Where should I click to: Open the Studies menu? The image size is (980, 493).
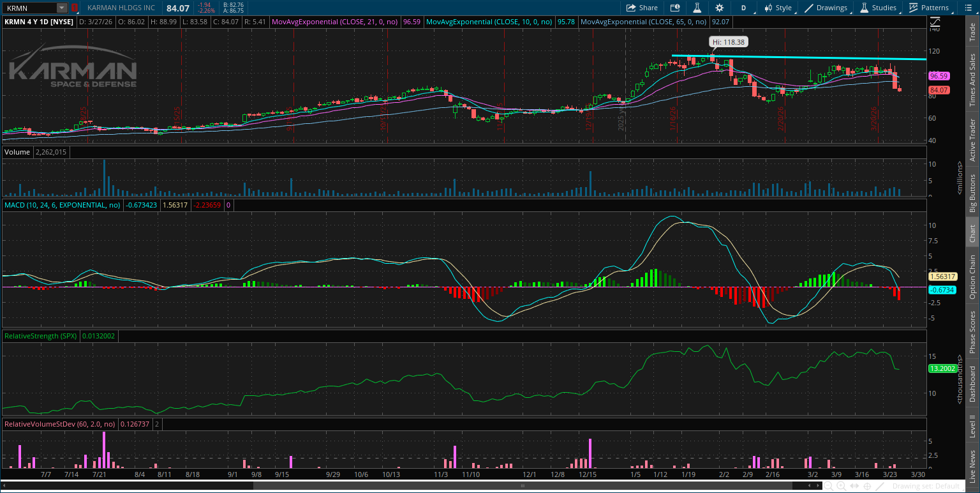pyautogui.click(x=879, y=8)
